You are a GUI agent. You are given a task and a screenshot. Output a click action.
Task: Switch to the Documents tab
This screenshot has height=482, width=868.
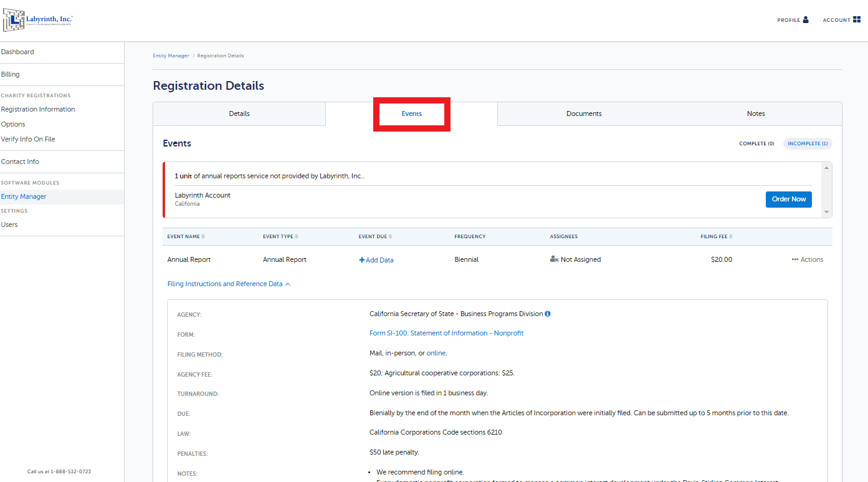pyautogui.click(x=584, y=113)
